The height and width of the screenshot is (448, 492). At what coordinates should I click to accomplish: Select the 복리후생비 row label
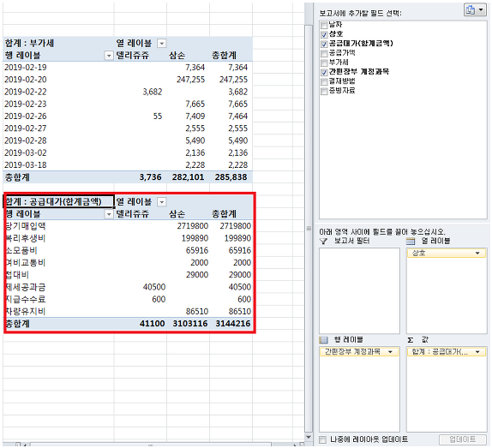[x=26, y=238]
